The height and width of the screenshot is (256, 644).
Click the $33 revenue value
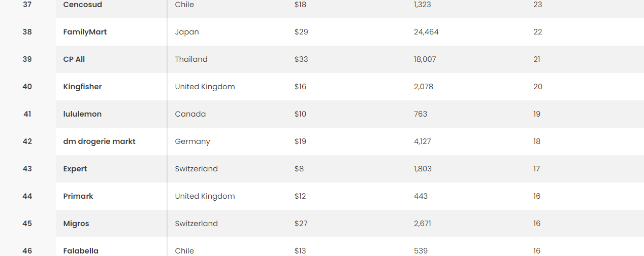pos(301,59)
